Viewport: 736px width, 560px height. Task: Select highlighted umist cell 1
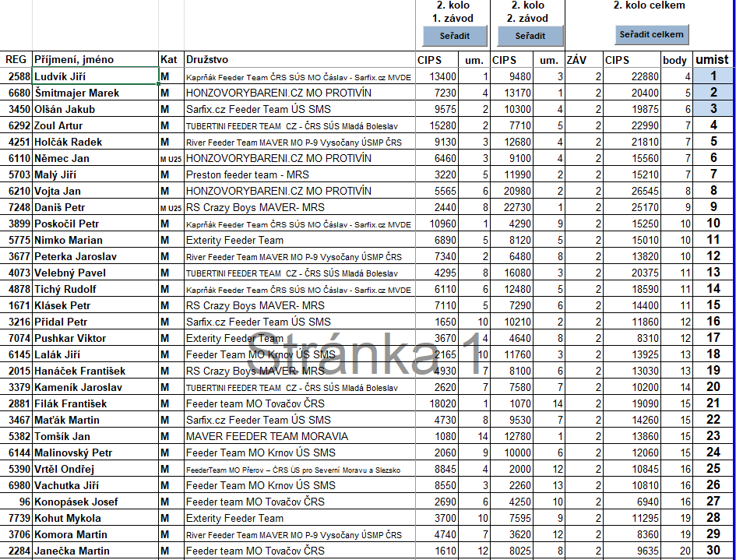[x=713, y=76]
